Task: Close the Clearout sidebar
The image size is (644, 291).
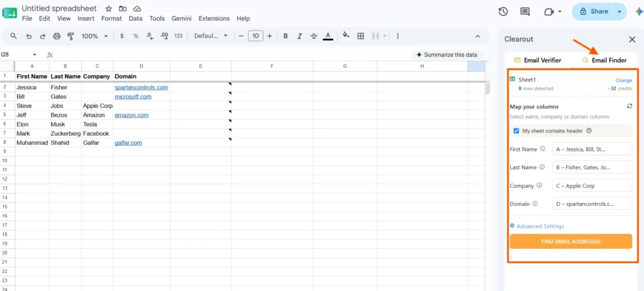Action: pos(632,40)
